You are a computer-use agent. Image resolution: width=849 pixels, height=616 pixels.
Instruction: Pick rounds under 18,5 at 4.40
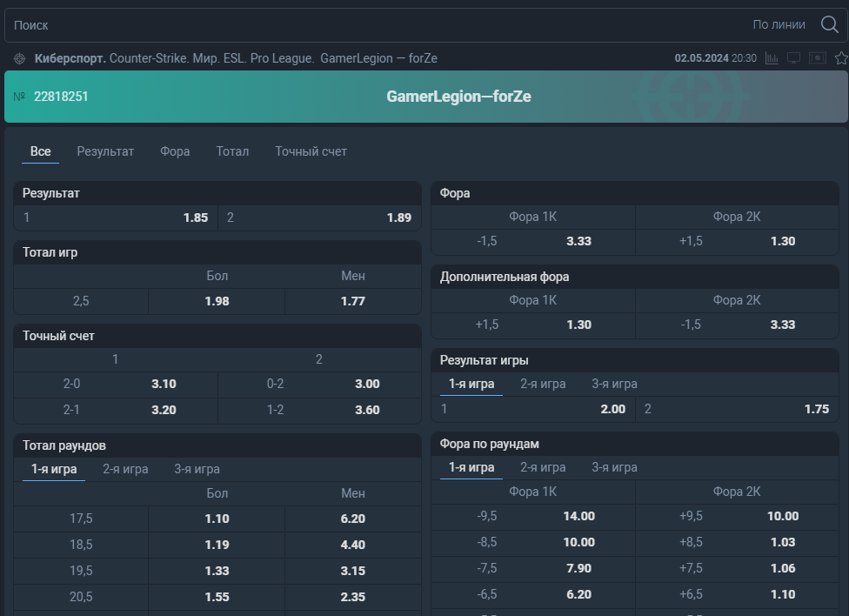353,545
